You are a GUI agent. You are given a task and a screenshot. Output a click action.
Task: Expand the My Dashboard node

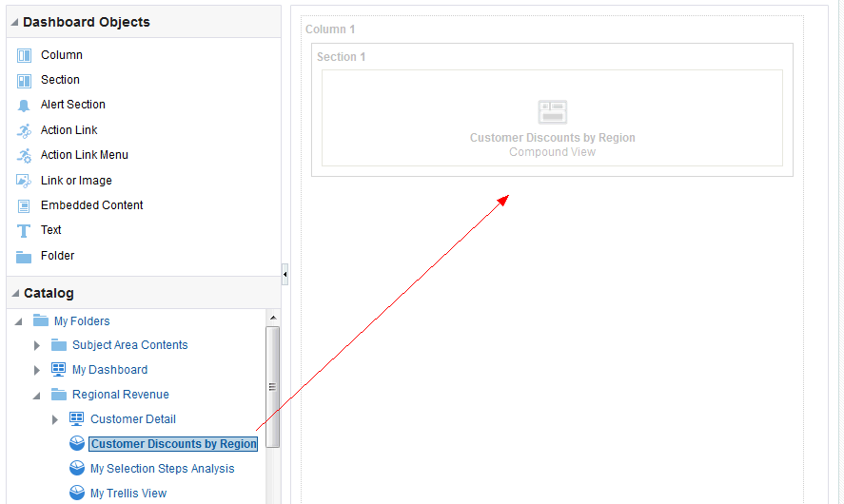click(x=36, y=370)
